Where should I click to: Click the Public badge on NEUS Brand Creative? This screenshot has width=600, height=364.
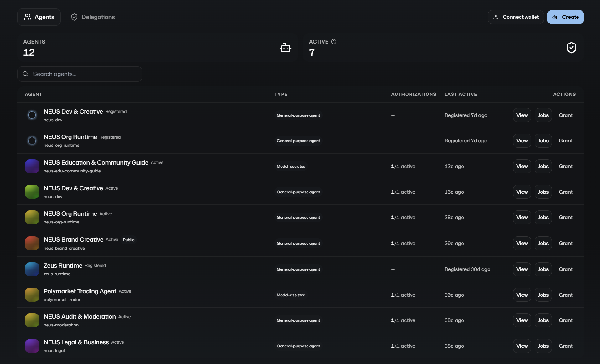coord(128,240)
